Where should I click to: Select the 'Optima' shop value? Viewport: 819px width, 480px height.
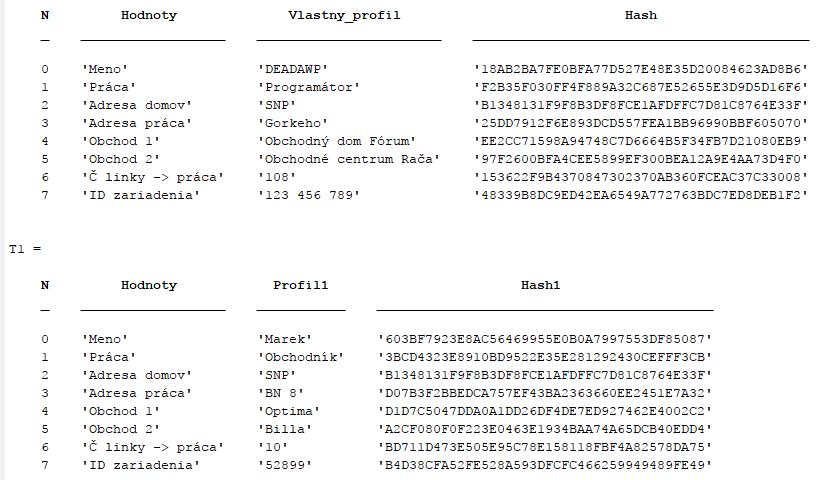289,411
